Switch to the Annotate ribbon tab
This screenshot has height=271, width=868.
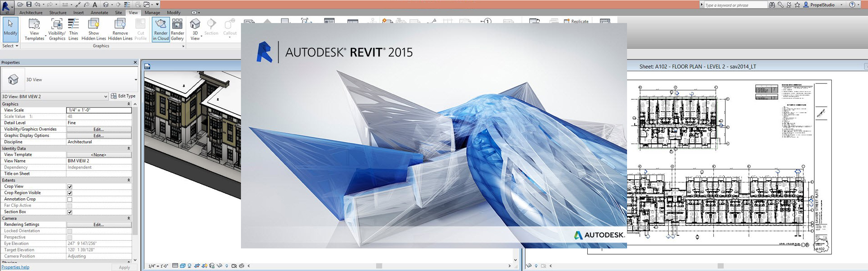point(99,13)
